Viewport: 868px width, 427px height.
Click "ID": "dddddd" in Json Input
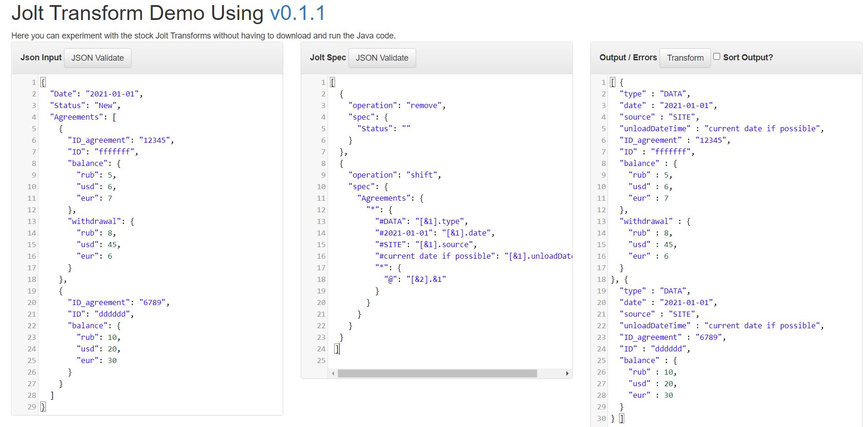click(101, 314)
